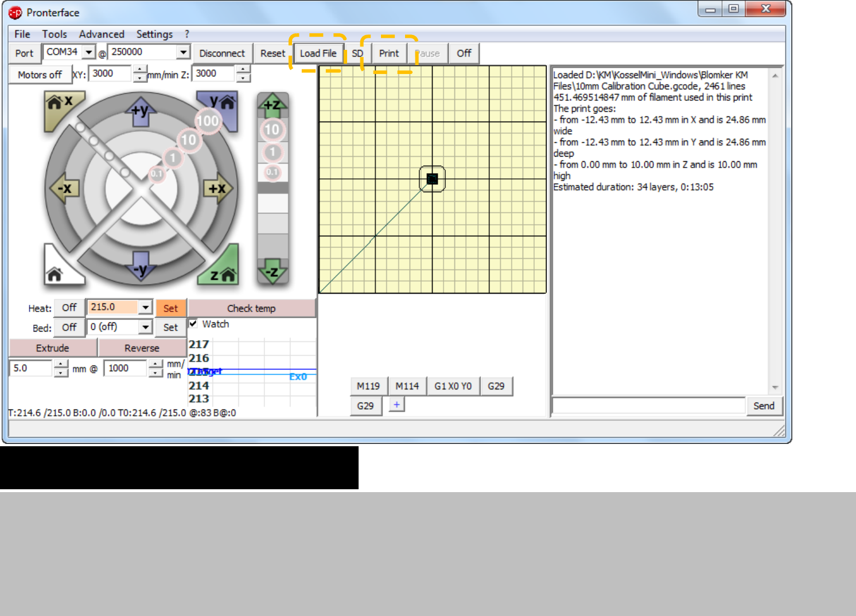The image size is (856, 616).
Task: Expand the 250000 baud rate dropdown
Action: [183, 52]
